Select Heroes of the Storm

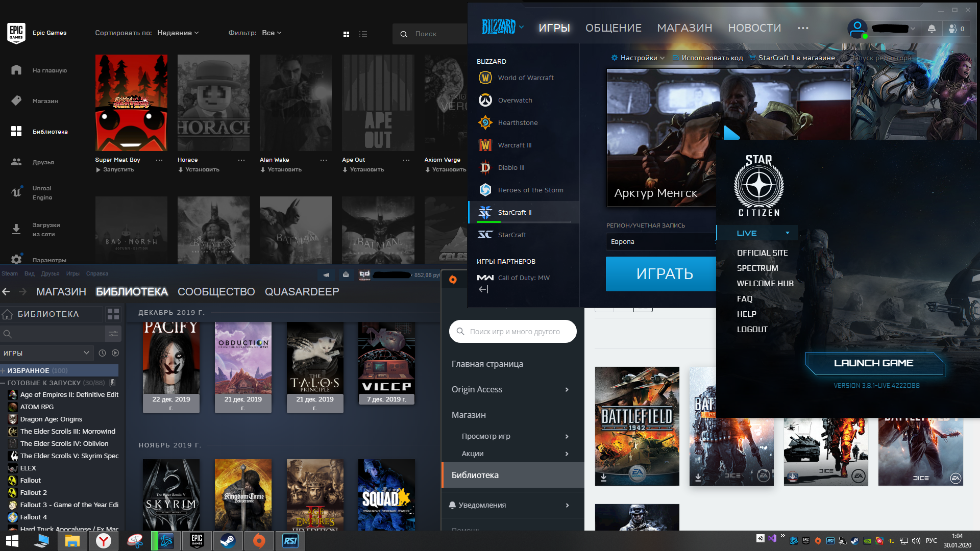point(524,190)
